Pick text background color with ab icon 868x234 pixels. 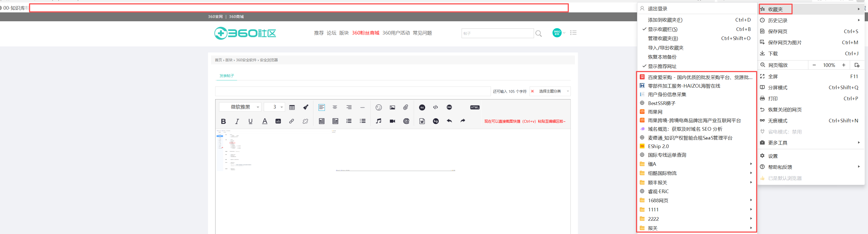(278, 121)
